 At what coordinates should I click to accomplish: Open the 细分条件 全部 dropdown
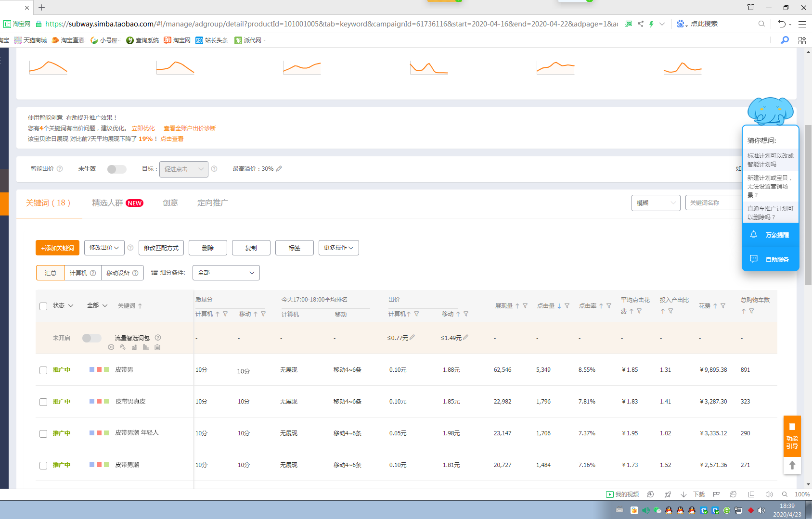point(226,273)
